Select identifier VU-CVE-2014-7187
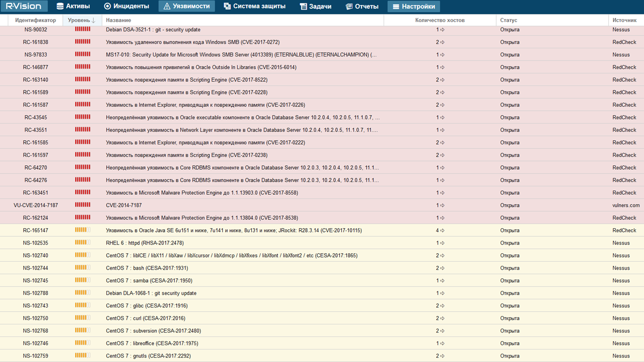 tap(36, 206)
